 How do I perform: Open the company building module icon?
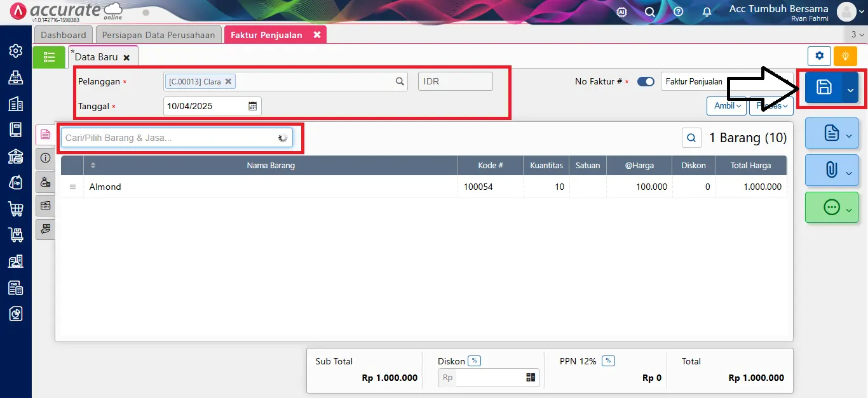coord(15,103)
